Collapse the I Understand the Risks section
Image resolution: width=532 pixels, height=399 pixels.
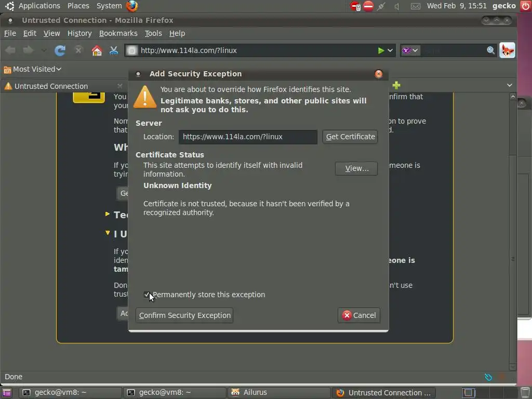pyautogui.click(x=108, y=233)
